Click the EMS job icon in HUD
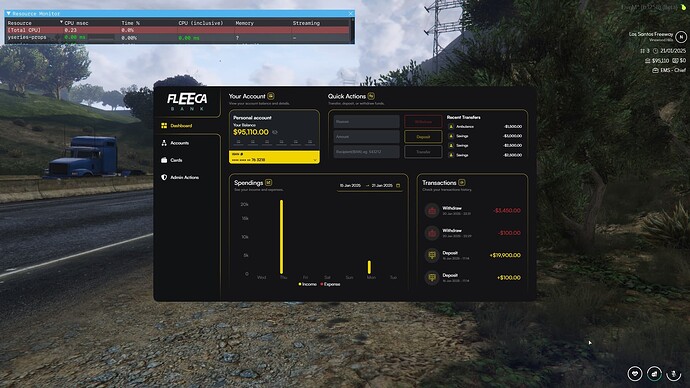 655,70
